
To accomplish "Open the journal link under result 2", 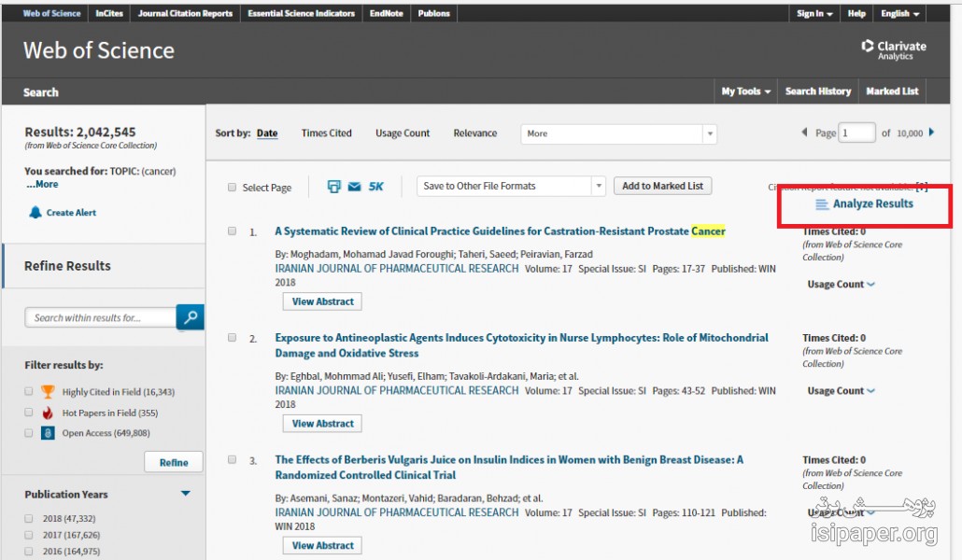I will pos(397,391).
